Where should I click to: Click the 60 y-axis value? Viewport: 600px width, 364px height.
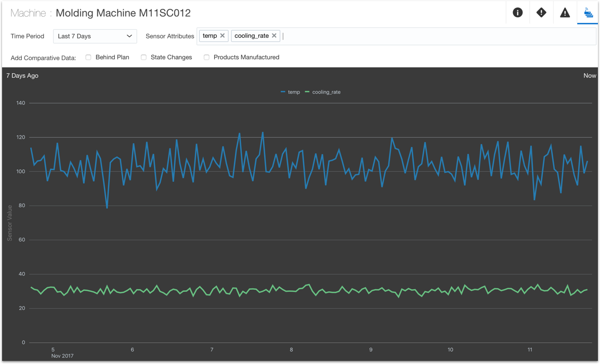click(x=22, y=240)
